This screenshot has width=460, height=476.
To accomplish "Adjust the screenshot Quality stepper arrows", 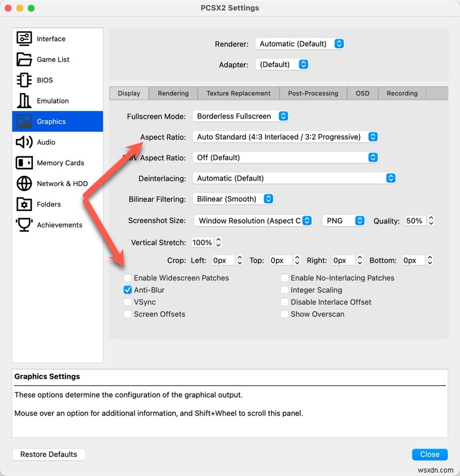I will click(431, 221).
